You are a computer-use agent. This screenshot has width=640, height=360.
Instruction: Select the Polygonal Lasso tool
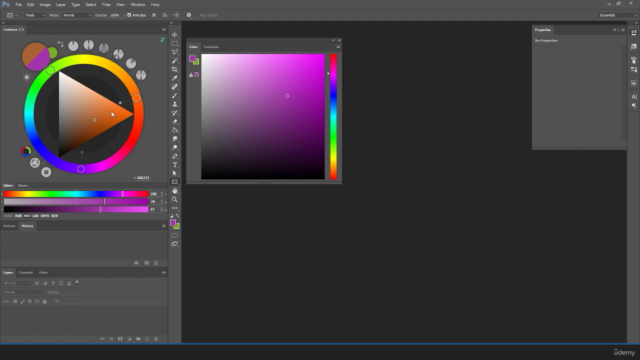pos(175,52)
